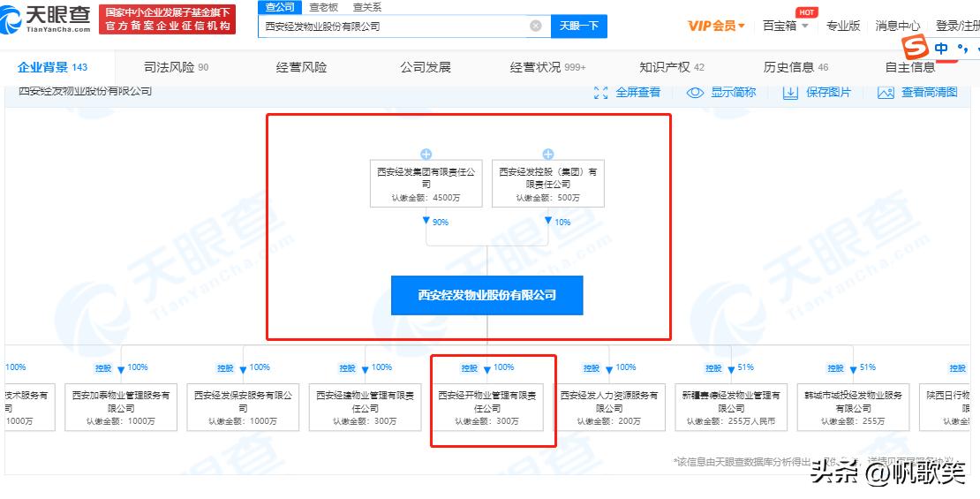Toggle the Sogou 中 language indicator
Screen dimensions: 980x499
click(940, 49)
